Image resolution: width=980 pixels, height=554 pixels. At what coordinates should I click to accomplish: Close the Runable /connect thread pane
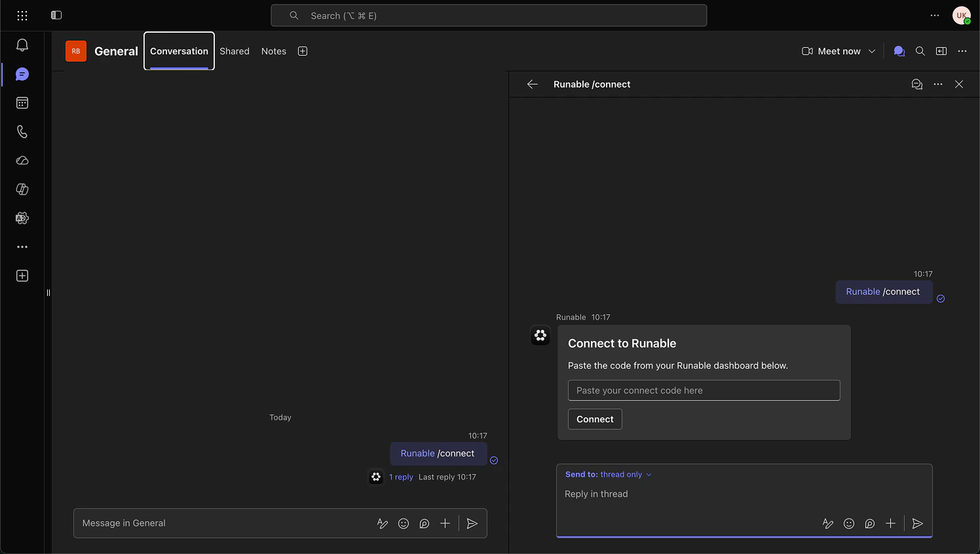[x=959, y=84]
